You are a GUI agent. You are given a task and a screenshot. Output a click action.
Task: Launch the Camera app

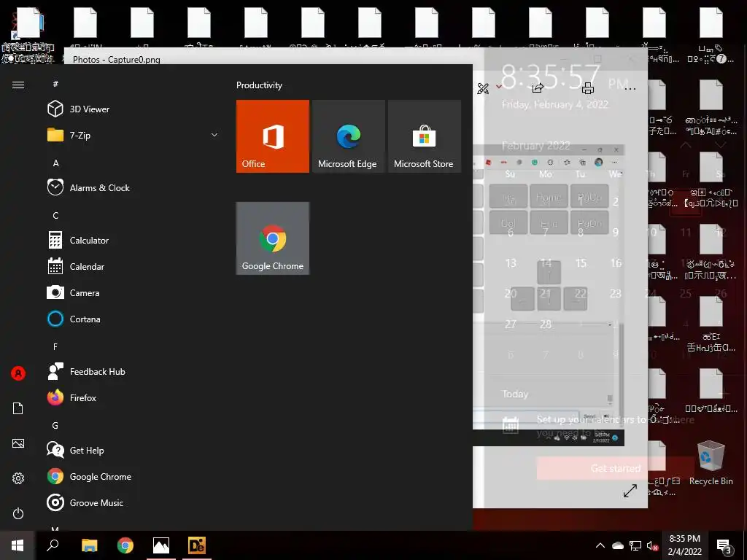(x=85, y=293)
